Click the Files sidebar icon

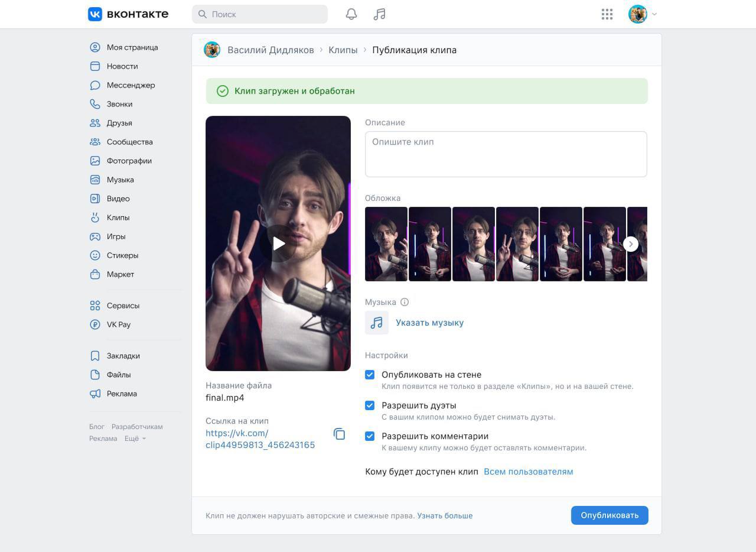coord(95,375)
